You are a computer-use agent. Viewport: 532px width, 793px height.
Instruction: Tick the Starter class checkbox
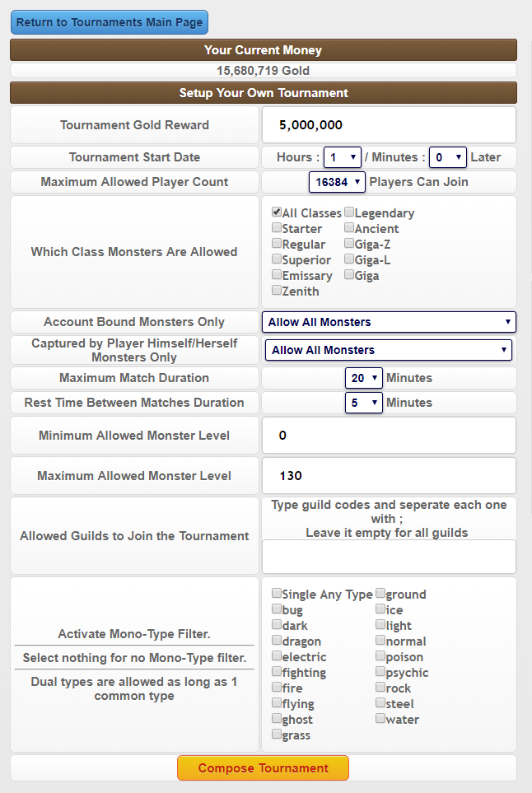coord(277,228)
